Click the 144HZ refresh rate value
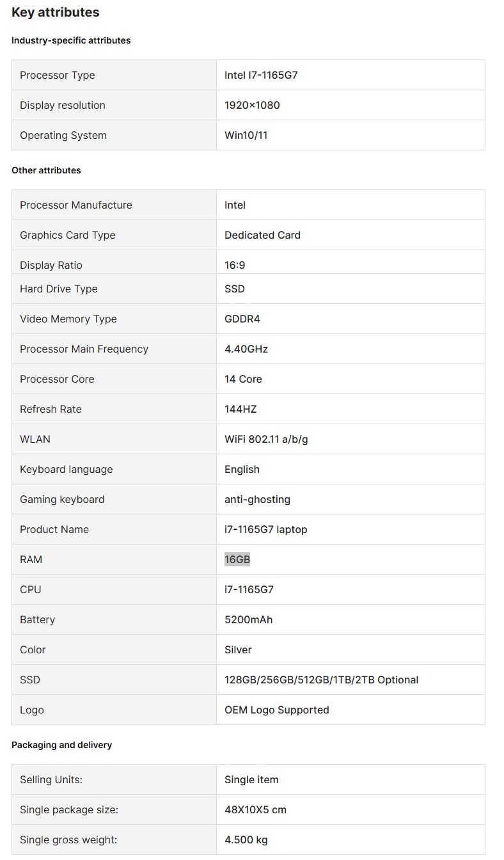This screenshot has height=860, width=504. [x=240, y=409]
